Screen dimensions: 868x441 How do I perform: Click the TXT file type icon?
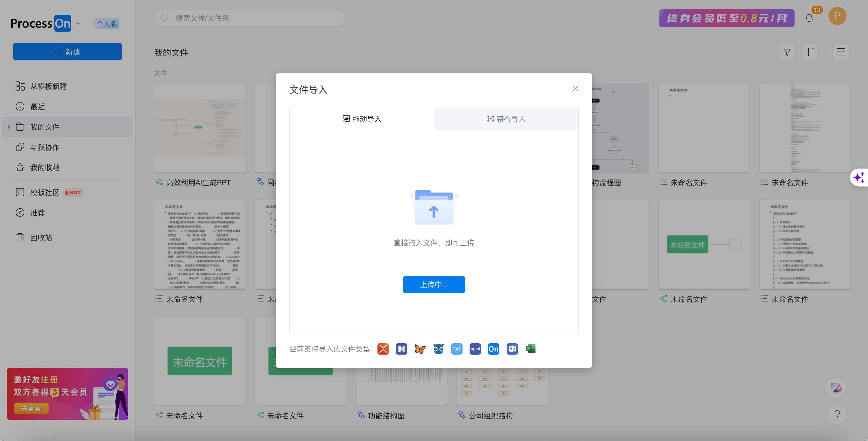(x=457, y=349)
